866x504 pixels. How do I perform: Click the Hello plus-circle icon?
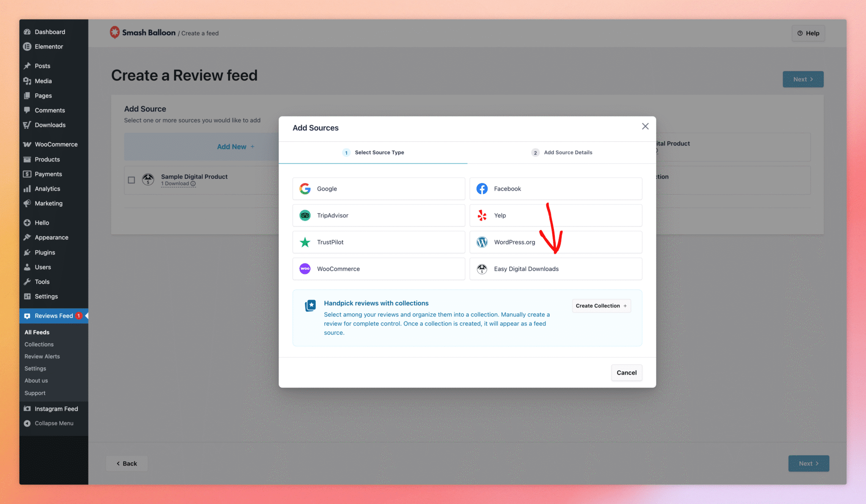point(27,222)
